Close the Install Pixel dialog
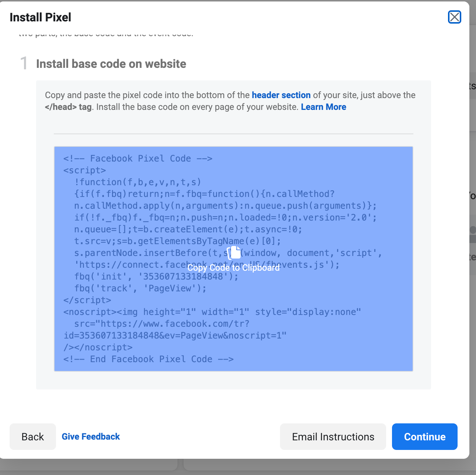 454,17
